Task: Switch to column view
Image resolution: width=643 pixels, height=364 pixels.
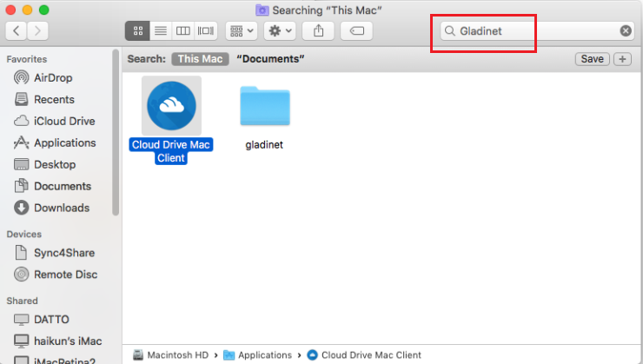Action: 182,30
